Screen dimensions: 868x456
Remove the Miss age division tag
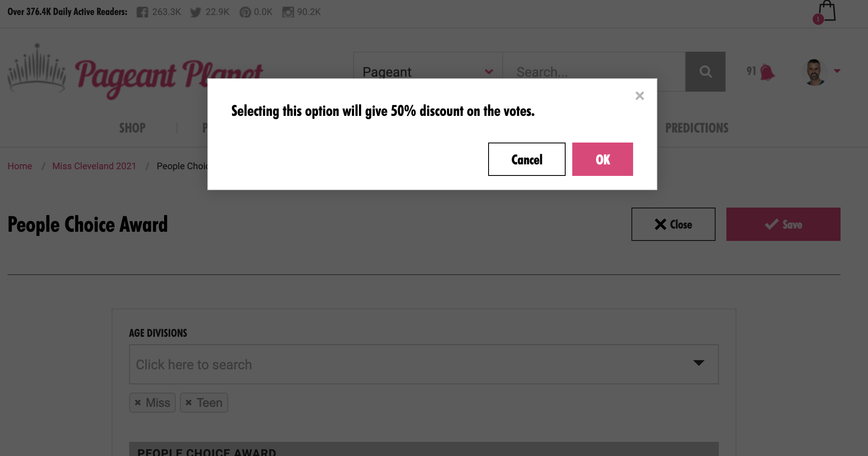coord(138,403)
